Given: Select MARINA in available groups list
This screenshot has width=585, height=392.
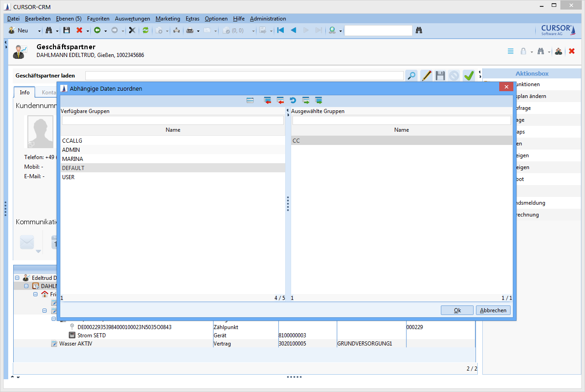Looking at the screenshot, I should [x=73, y=159].
